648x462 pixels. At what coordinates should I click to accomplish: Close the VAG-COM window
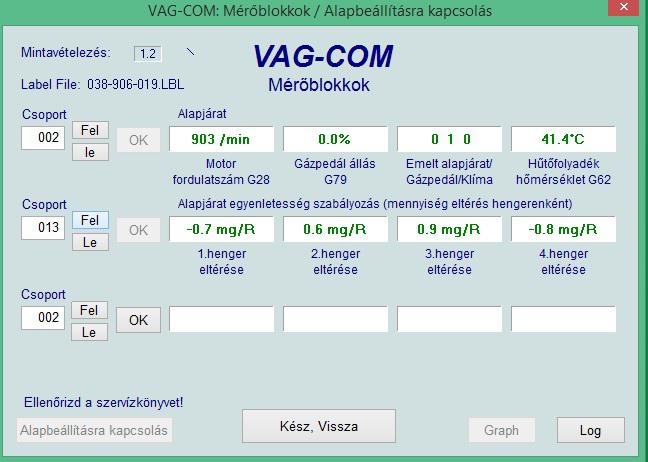click(624, 7)
